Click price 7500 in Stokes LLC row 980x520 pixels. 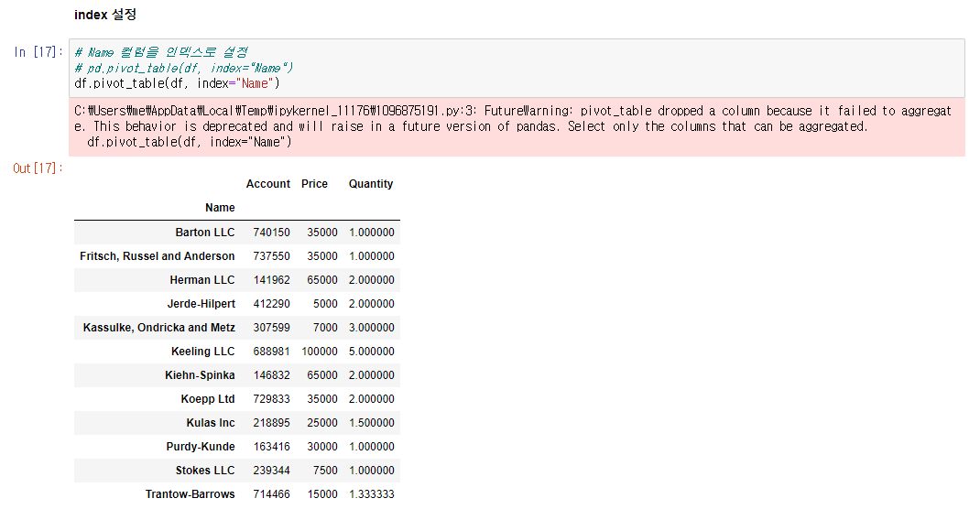[x=325, y=470]
